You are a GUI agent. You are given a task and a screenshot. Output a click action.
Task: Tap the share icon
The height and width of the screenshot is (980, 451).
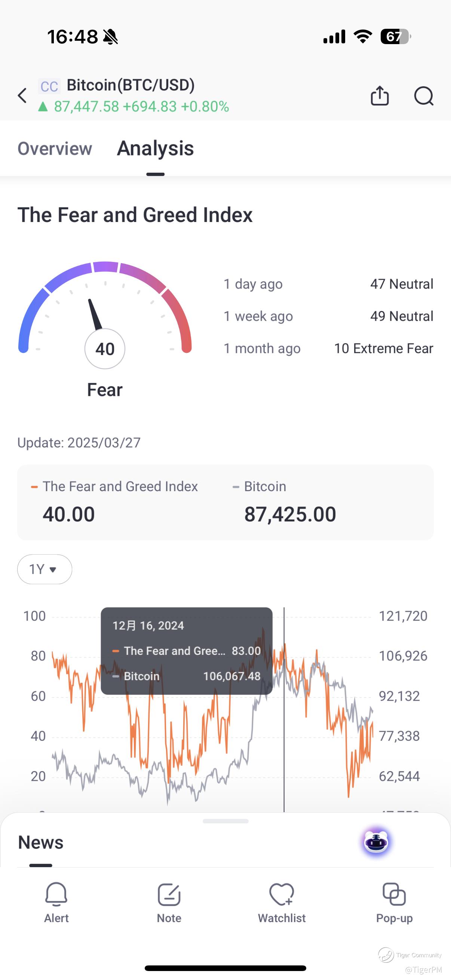tap(380, 95)
